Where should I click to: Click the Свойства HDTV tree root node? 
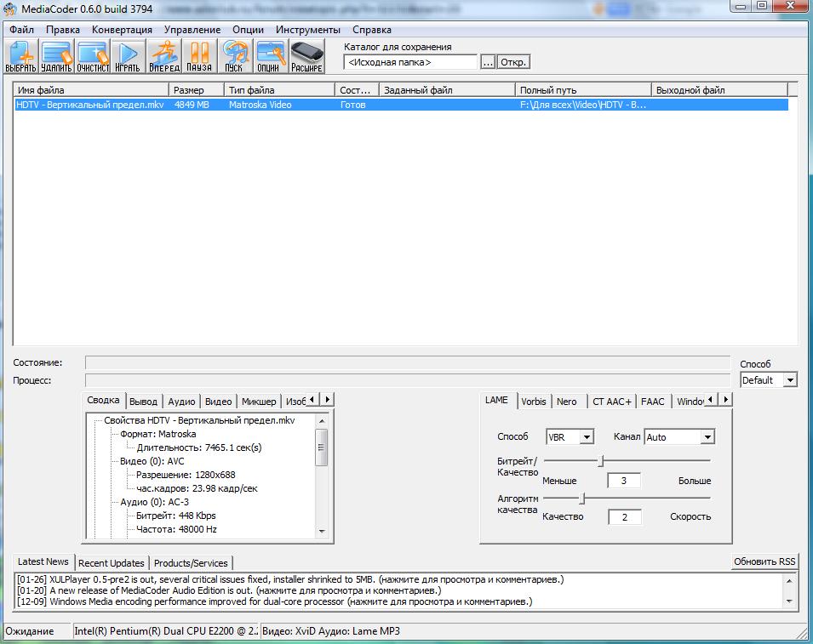[x=199, y=420]
